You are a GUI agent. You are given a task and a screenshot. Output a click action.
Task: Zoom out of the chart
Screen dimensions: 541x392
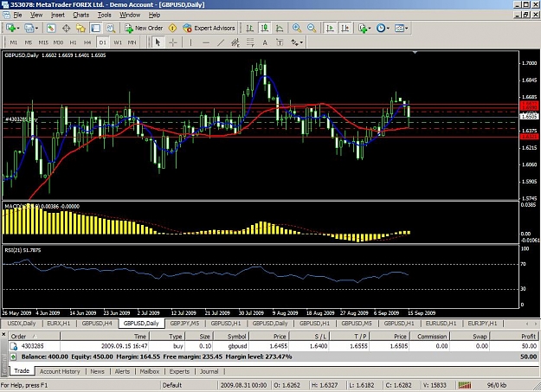tap(312, 28)
